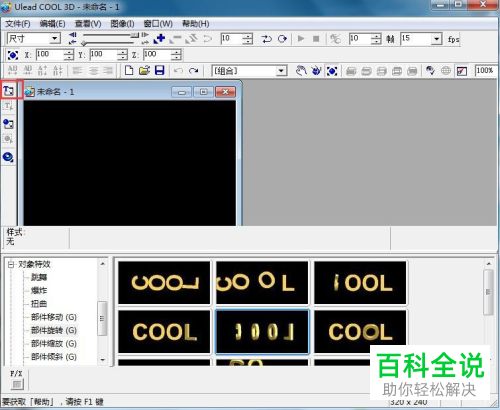
Task: Select the Resize Object tool in the standard toolbar
Action: (x=332, y=71)
